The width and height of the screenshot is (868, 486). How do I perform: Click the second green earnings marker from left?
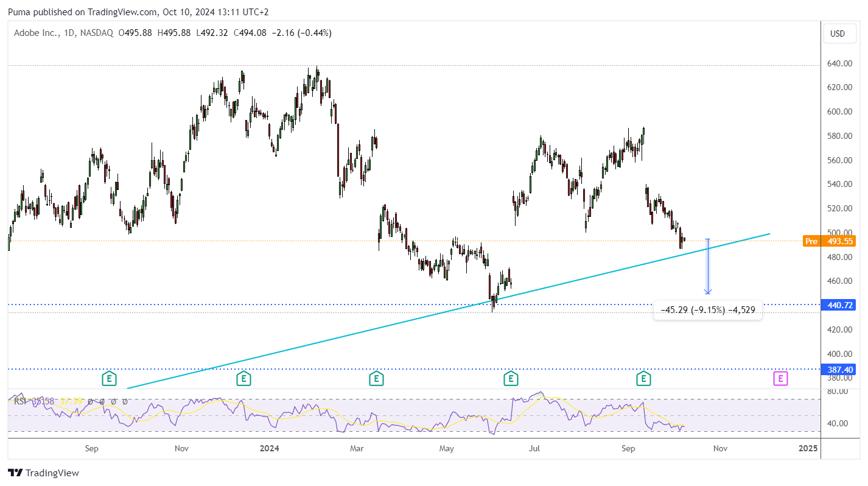(x=243, y=379)
